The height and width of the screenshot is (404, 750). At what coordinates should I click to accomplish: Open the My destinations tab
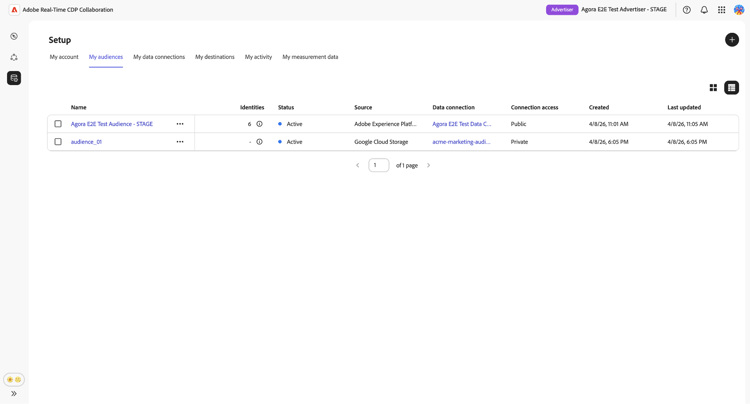pyautogui.click(x=215, y=57)
